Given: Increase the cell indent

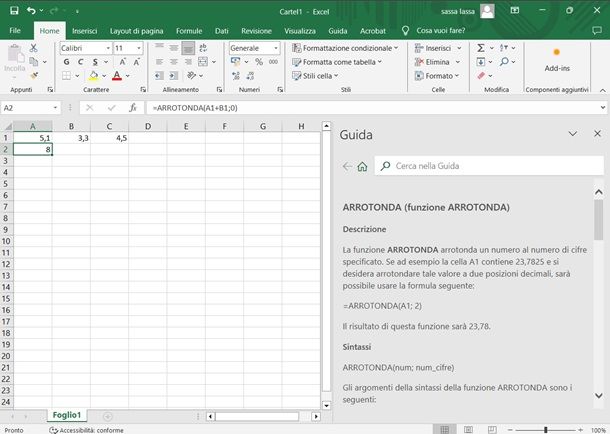Looking at the screenshot, I should pyautogui.click(x=174, y=75).
